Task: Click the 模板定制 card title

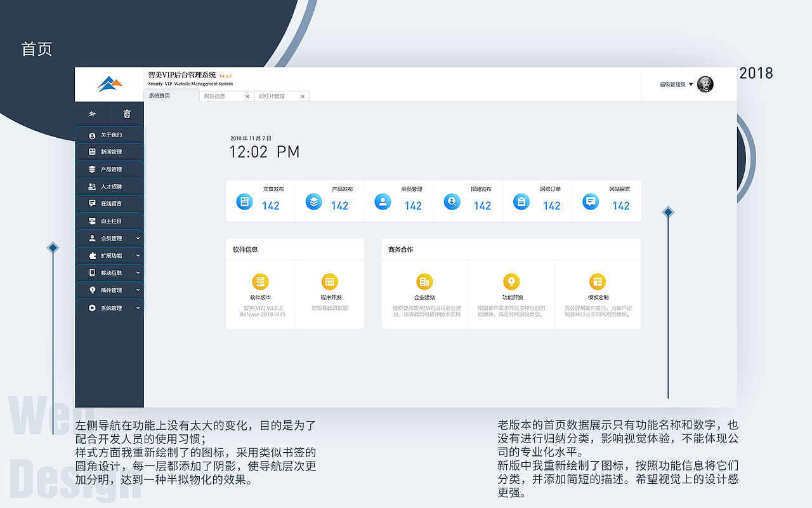Action: 598,297
